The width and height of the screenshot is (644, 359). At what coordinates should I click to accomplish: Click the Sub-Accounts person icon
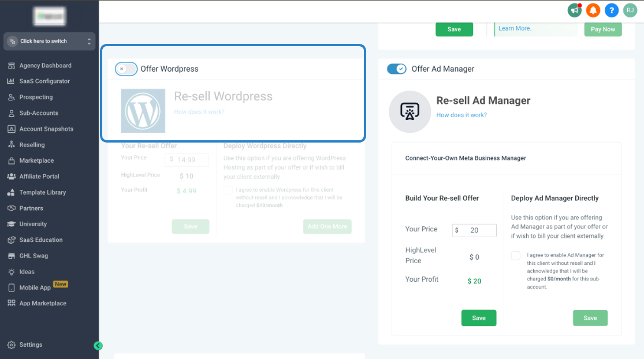pyautogui.click(x=12, y=113)
